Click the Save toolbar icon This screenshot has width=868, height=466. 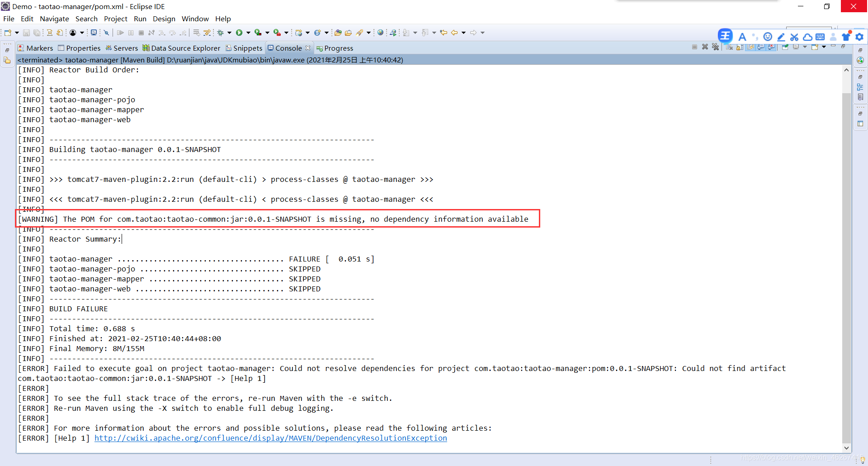point(26,33)
